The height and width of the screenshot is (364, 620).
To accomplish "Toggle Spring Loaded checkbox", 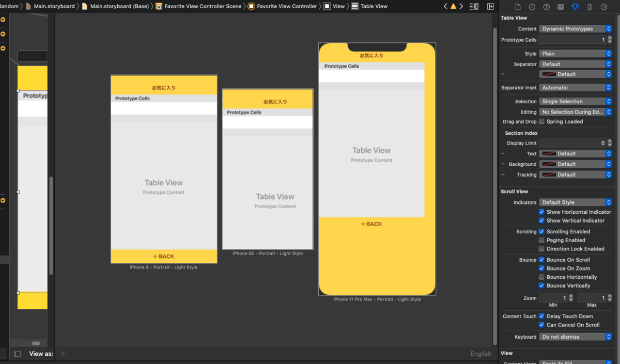I will tap(541, 122).
